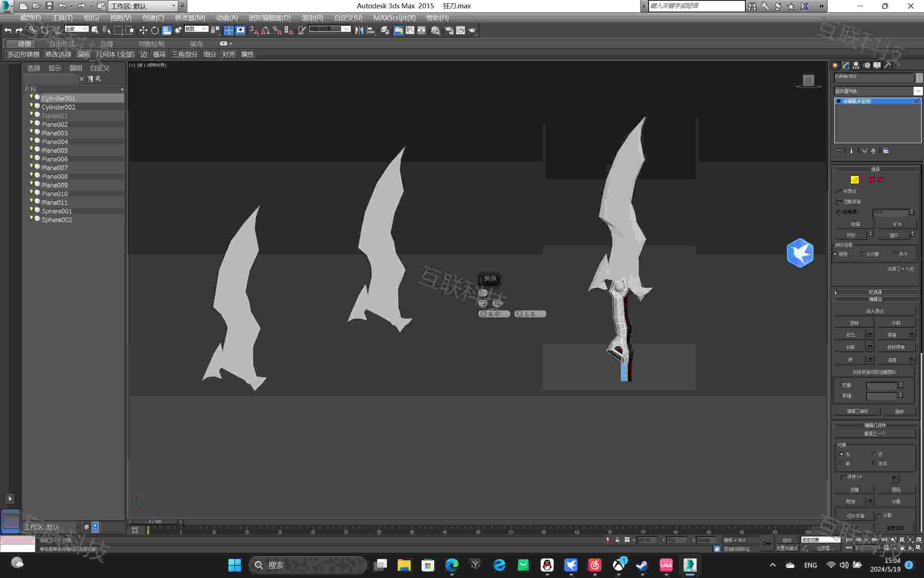Collapse the Edit Geometry rollout

click(875, 425)
